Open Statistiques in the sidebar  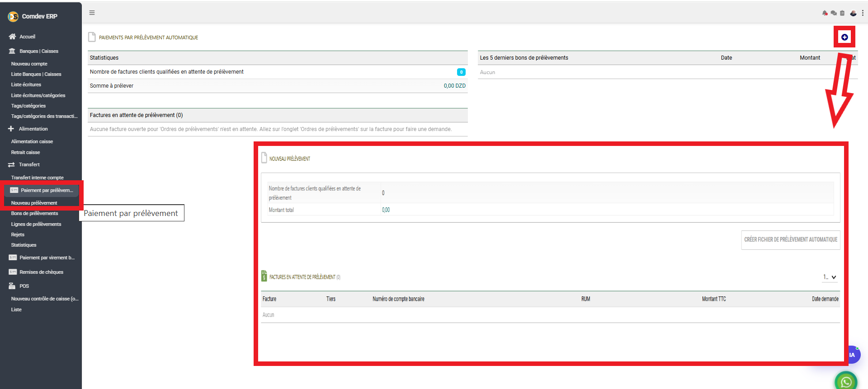[x=24, y=245]
